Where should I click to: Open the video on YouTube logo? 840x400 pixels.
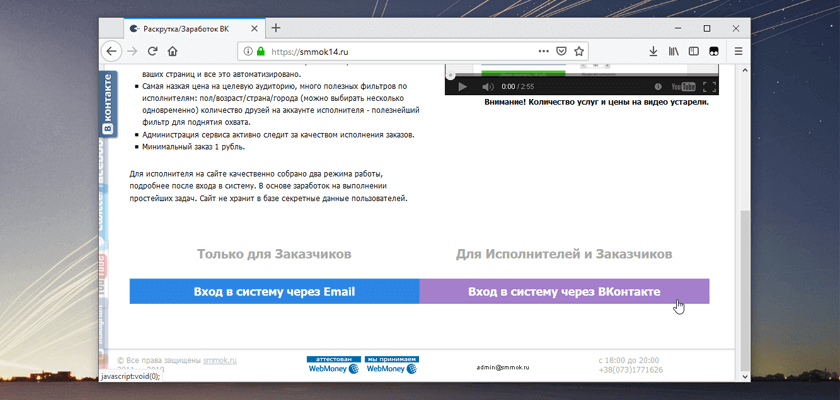(x=683, y=87)
